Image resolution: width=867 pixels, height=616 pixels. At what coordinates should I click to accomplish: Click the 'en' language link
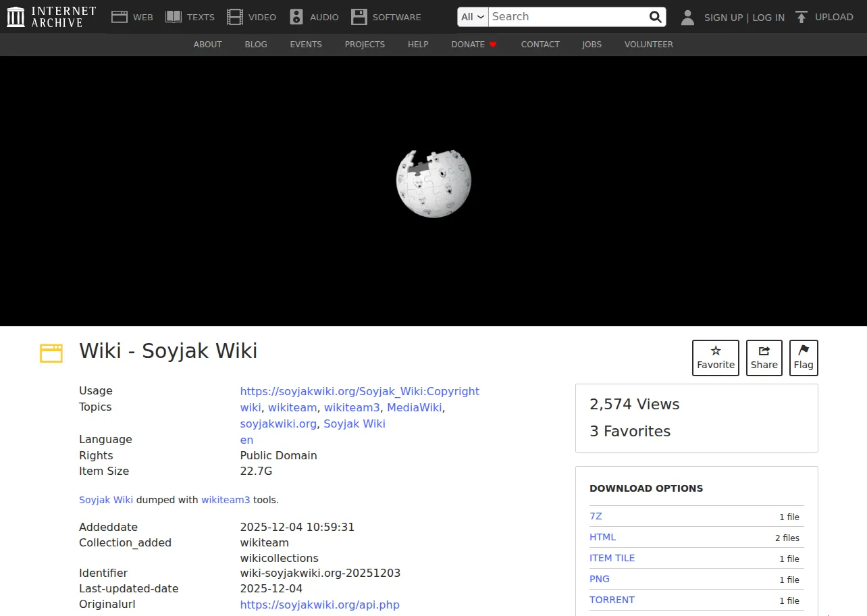(246, 440)
